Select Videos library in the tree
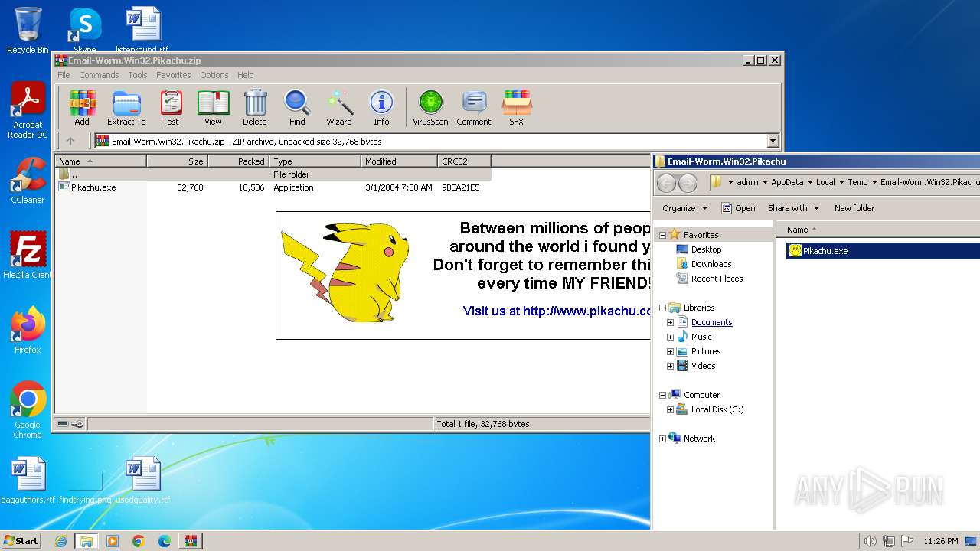The width and height of the screenshot is (980, 551). [703, 366]
